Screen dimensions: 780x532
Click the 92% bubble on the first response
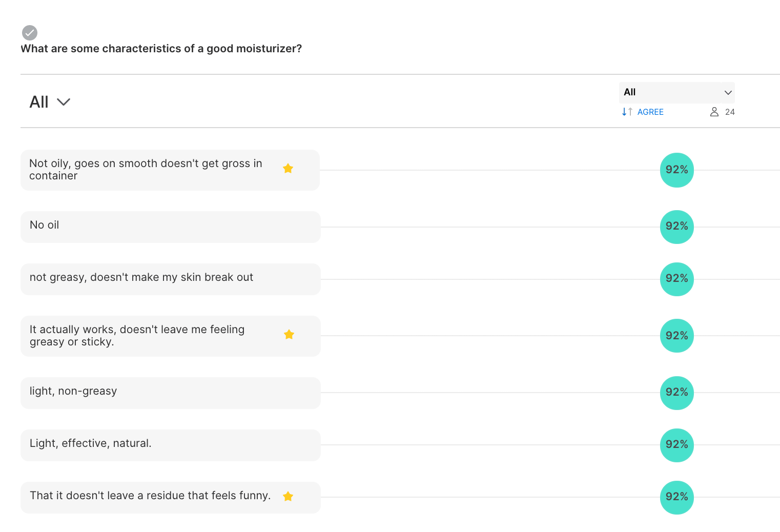point(677,170)
